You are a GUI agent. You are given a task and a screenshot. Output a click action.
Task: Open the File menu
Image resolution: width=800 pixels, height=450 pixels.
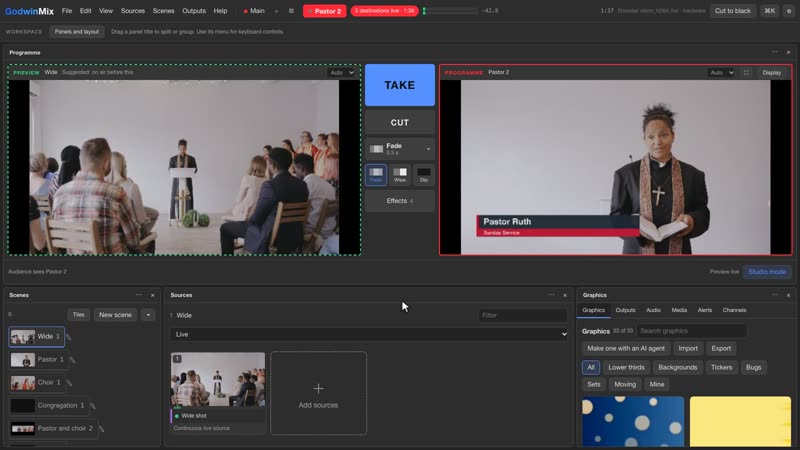pyautogui.click(x=67, y=11)
